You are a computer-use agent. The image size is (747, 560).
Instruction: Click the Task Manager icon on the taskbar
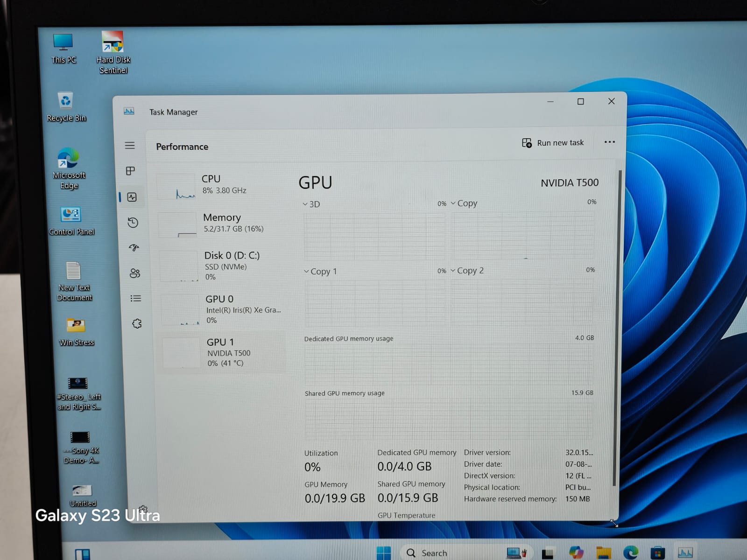tap(685, 553)
